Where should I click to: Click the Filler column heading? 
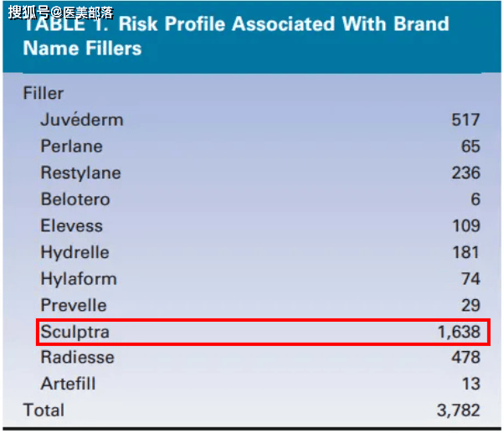43,93
